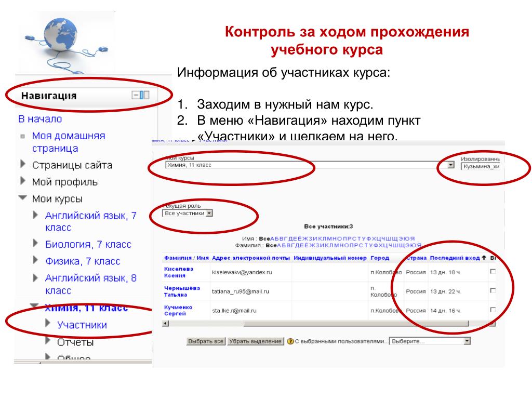The height and width of the screenshot is (399, 532).
Task: Sort by 'Фамилия' column header
Action: (178, 258)
